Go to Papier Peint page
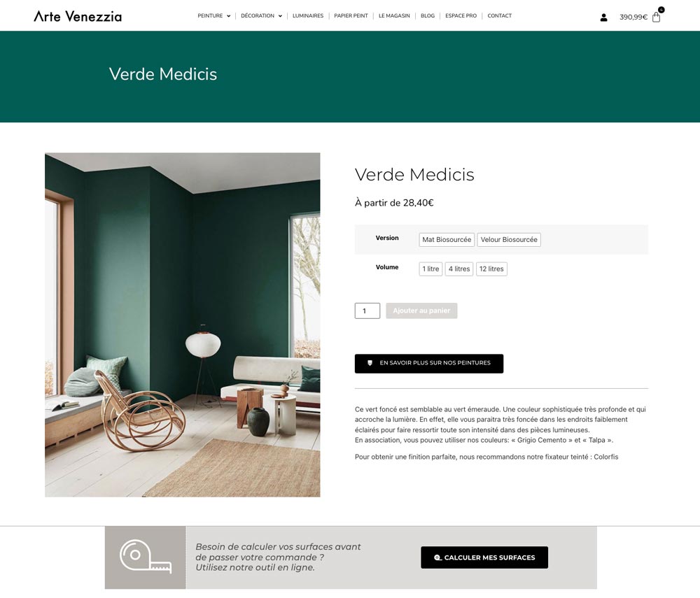Screen dimensions: 700x598 click(x=351, y=15)
